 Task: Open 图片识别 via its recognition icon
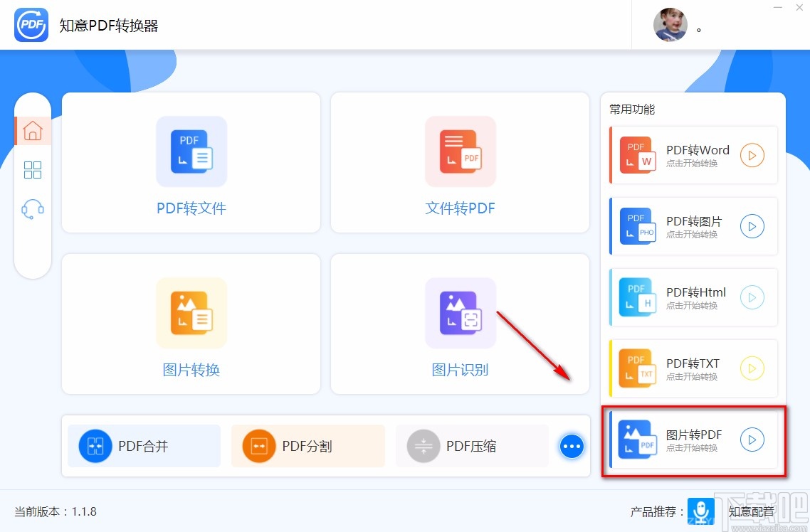coord(460,313)
